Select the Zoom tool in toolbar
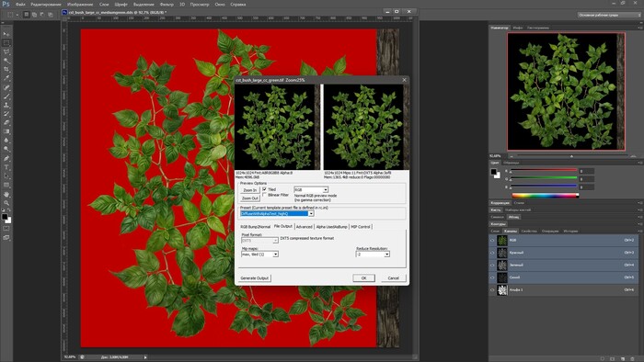This screenshot has height=362, width=644. click(x=6, y=203)
